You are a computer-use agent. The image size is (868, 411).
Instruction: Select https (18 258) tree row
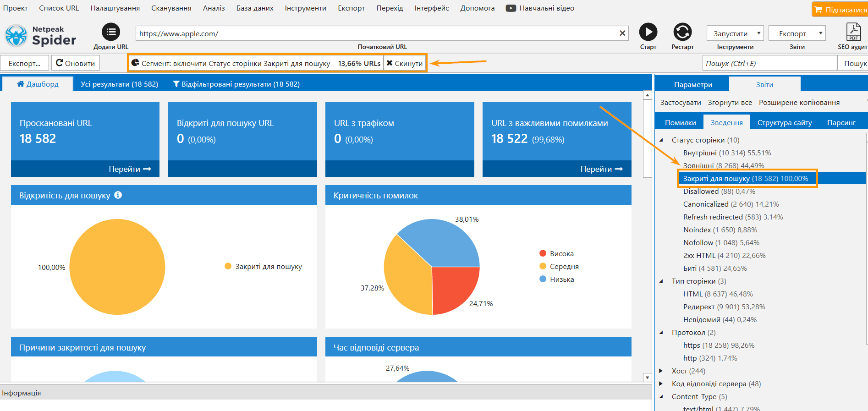click(x=719, y=345)
